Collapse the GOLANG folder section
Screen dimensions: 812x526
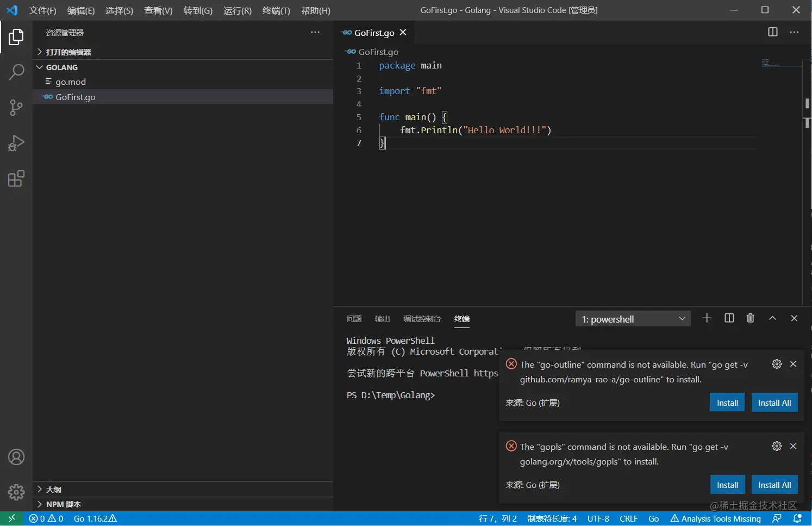click(61, 67)
